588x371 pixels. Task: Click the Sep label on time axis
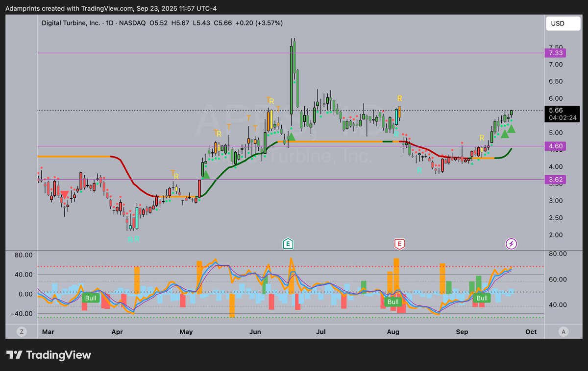point(462,331)
